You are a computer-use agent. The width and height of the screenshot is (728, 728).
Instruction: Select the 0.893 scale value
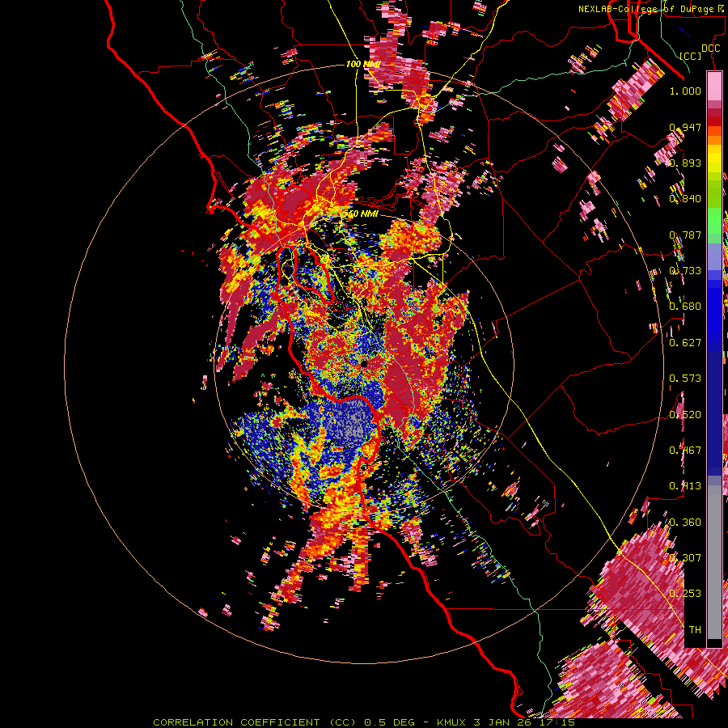coord(685,163)
